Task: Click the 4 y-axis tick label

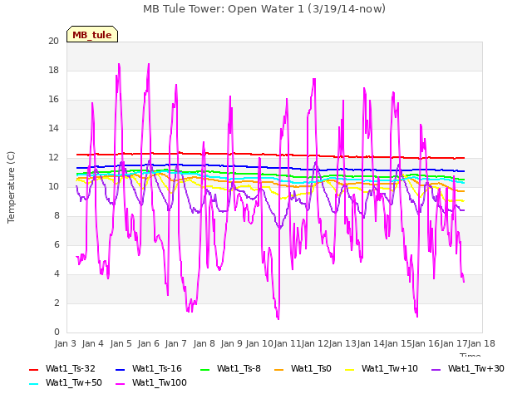Action: (x=57, y=274)
